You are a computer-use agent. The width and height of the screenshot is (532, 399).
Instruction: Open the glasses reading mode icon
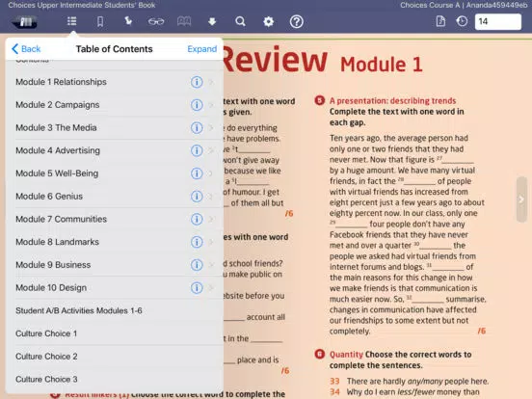pos(156,22)
